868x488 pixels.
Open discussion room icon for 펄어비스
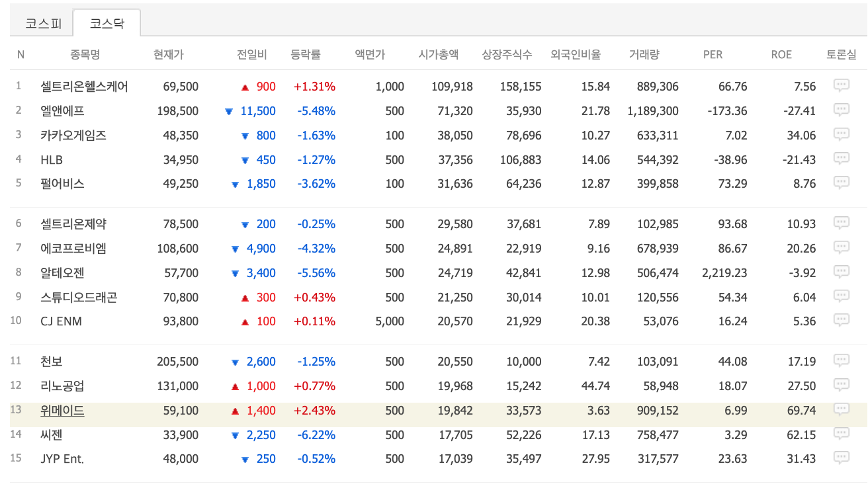point(841,183)
